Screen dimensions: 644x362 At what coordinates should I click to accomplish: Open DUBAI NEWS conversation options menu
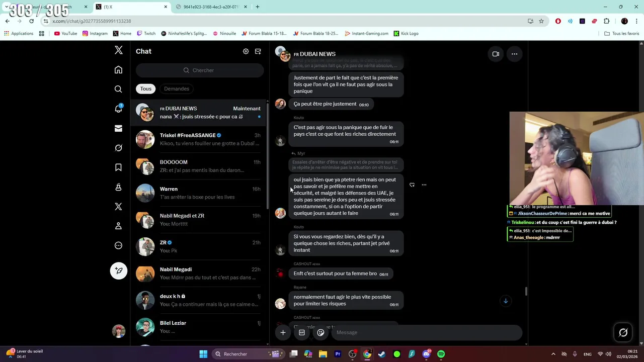514,54
